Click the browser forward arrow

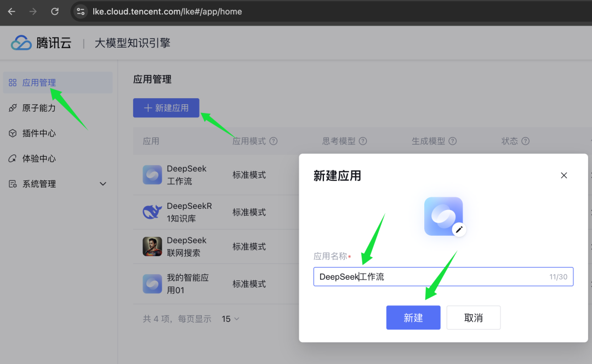tap(33, 12)
